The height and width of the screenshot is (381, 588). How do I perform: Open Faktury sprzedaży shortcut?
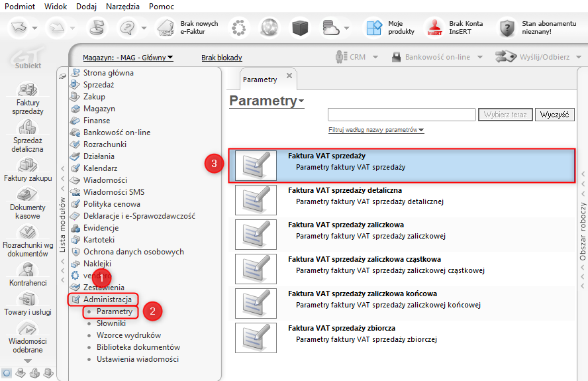coord(28,98)
